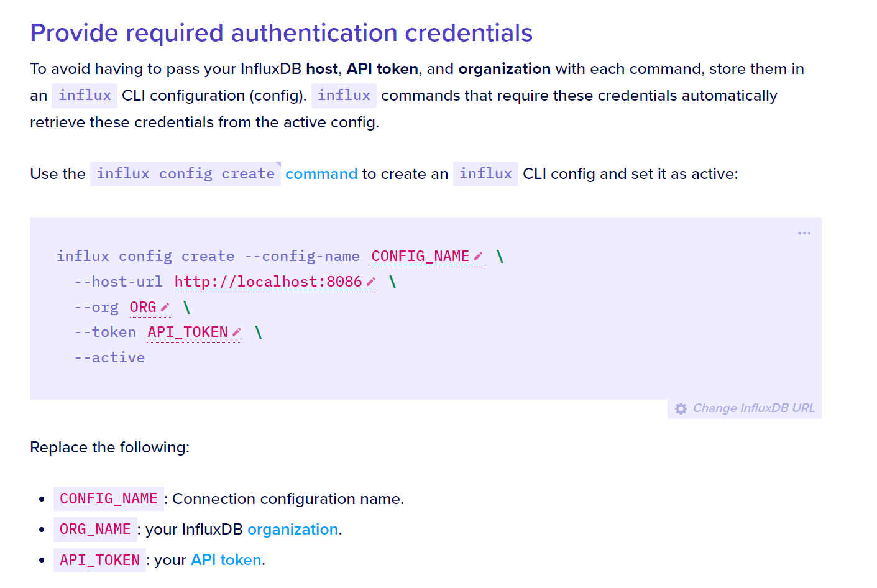Click the 'Provide required authentication credentials' heading

pyautogui.click(x=281, y=33)
